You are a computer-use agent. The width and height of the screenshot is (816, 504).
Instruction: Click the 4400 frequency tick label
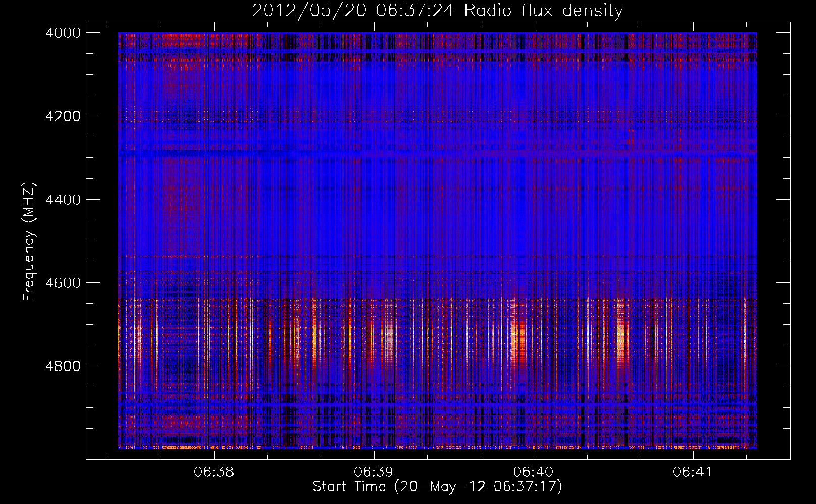coord(63,200)
